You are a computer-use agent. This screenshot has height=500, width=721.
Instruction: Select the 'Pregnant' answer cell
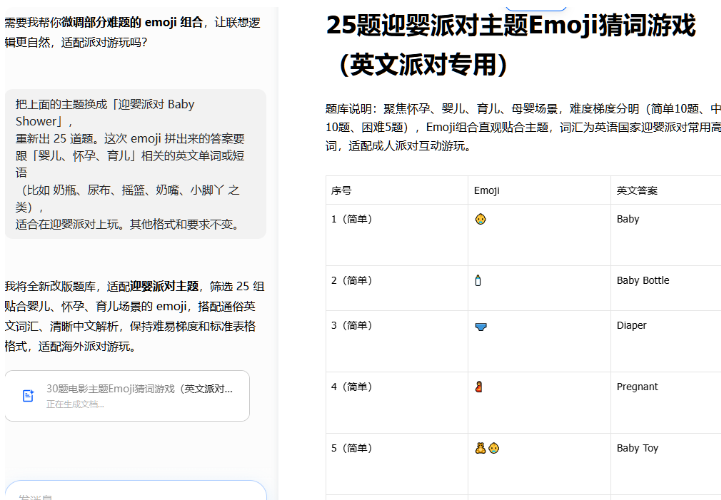(666, 402)
